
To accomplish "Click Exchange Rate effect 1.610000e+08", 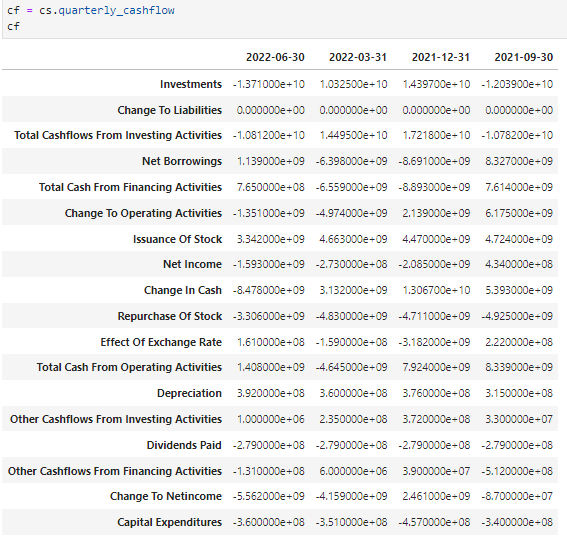I will point(271,342).
